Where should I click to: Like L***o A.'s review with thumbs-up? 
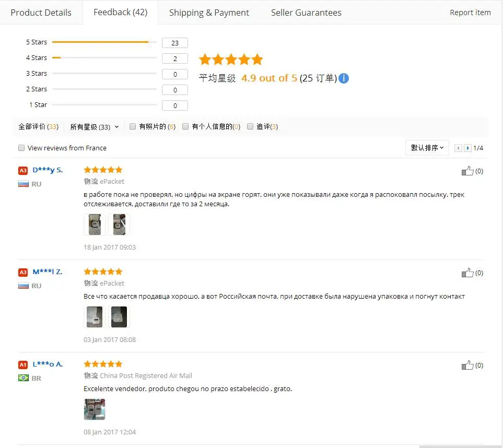click(x=467, y=366)
